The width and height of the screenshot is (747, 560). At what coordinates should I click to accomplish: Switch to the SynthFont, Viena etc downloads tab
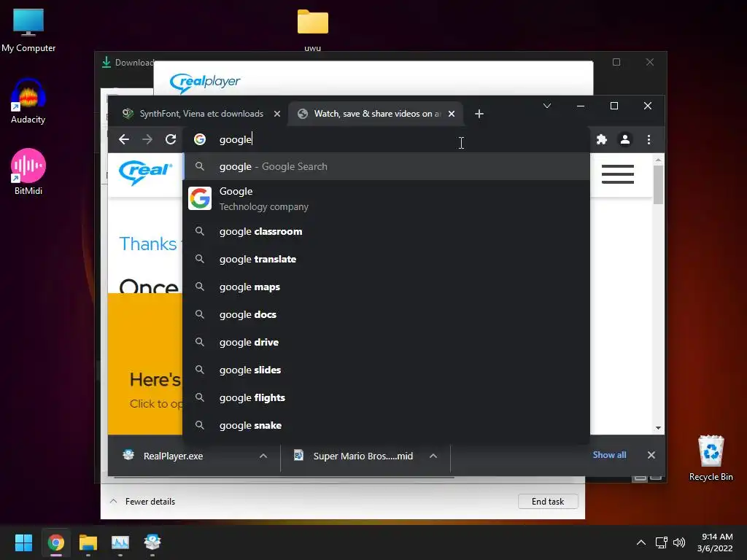[x=200, y=114]
